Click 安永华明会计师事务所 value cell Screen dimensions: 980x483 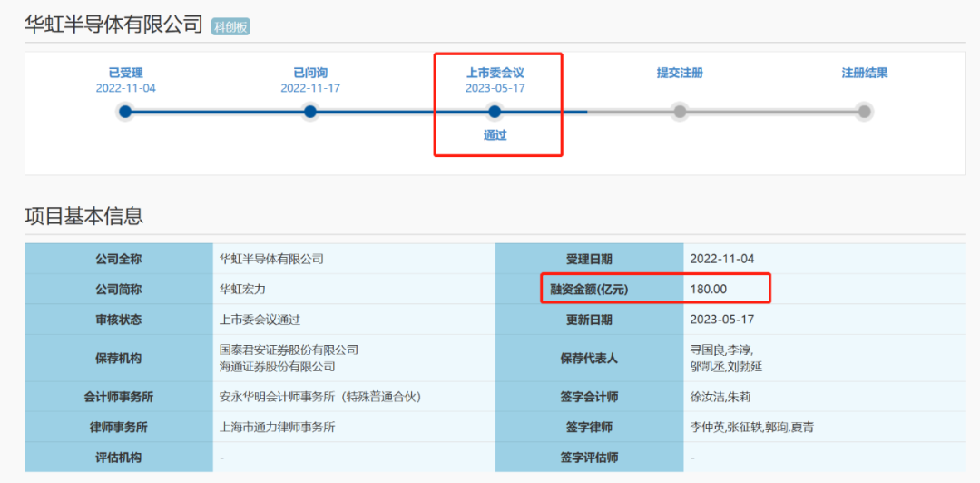tap(354, 398)
